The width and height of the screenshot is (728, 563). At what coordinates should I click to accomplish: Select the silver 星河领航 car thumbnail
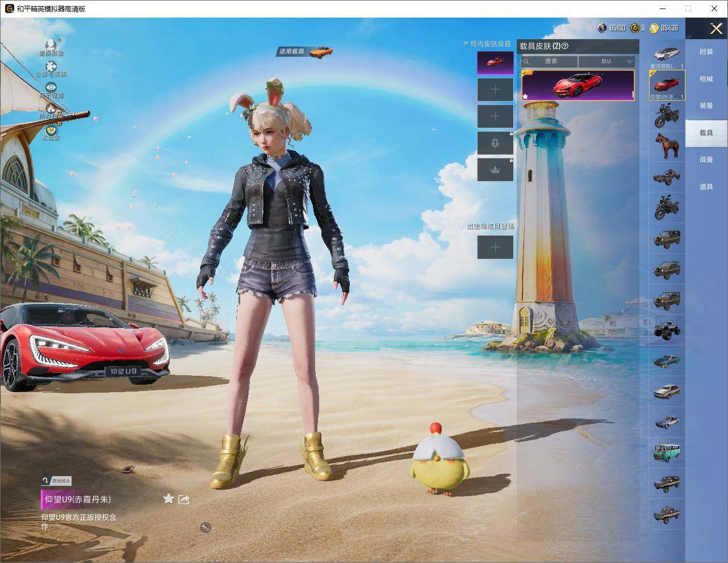pos(667,54)
